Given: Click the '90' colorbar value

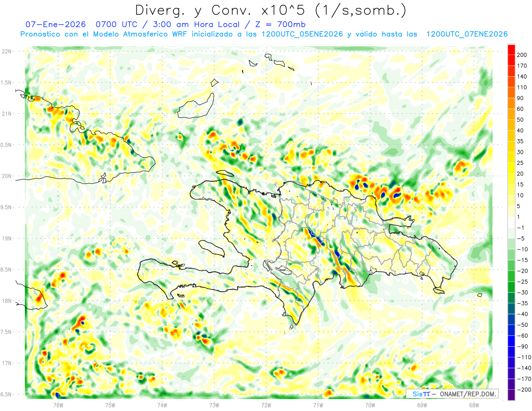Looking at the screenshot, I should pyautogui.click(x=520, y=98).
